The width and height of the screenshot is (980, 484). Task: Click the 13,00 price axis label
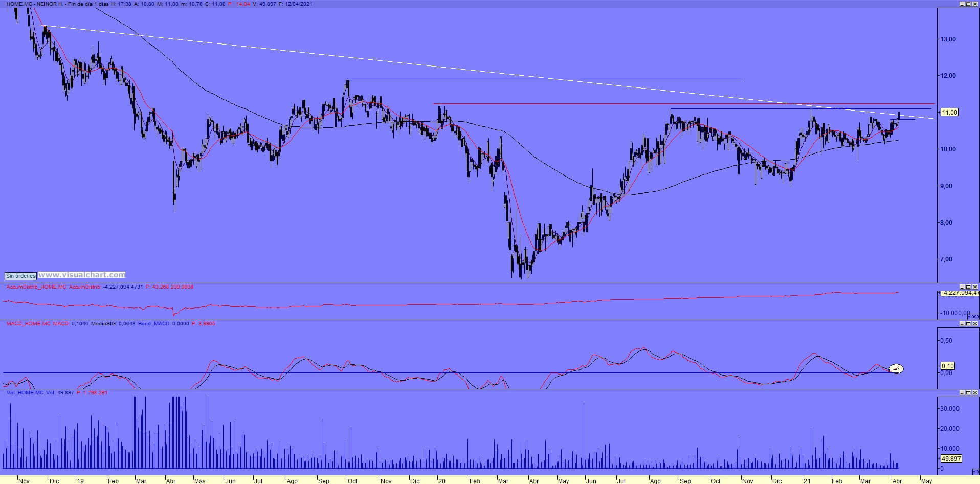[948, 39]
